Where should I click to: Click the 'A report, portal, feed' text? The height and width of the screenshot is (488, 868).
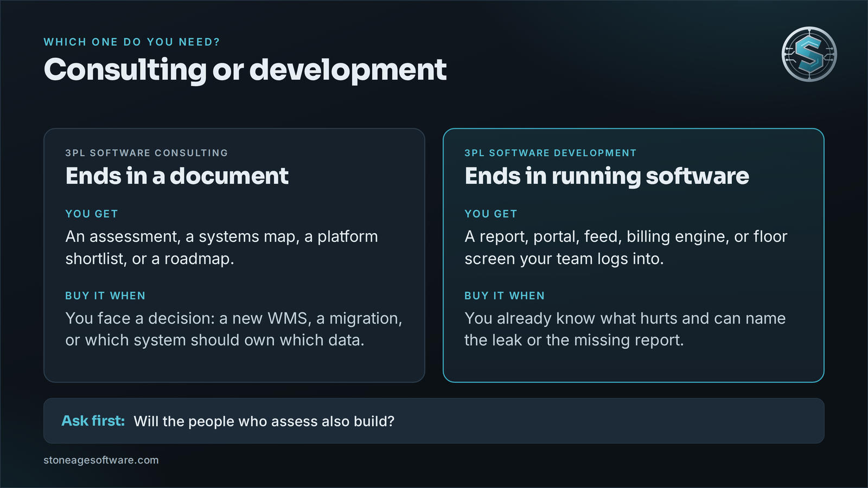tap(626, 248)
